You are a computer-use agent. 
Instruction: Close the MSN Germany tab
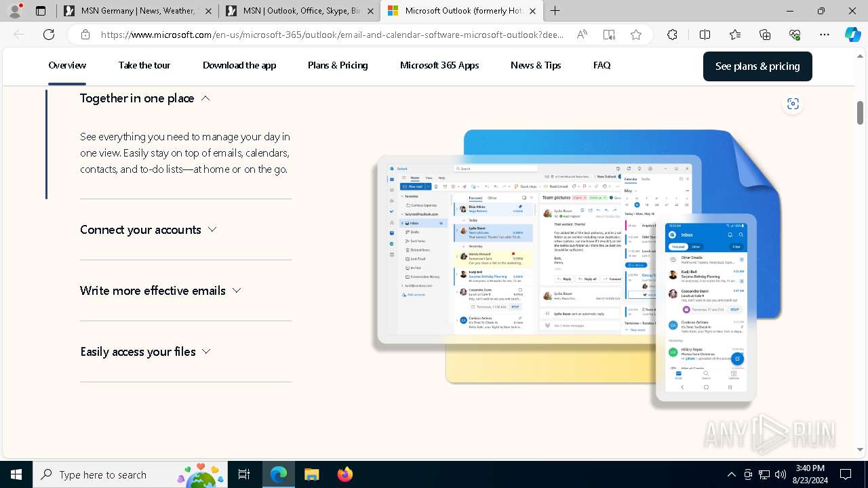pyautogui.click(x=208, y=11)
